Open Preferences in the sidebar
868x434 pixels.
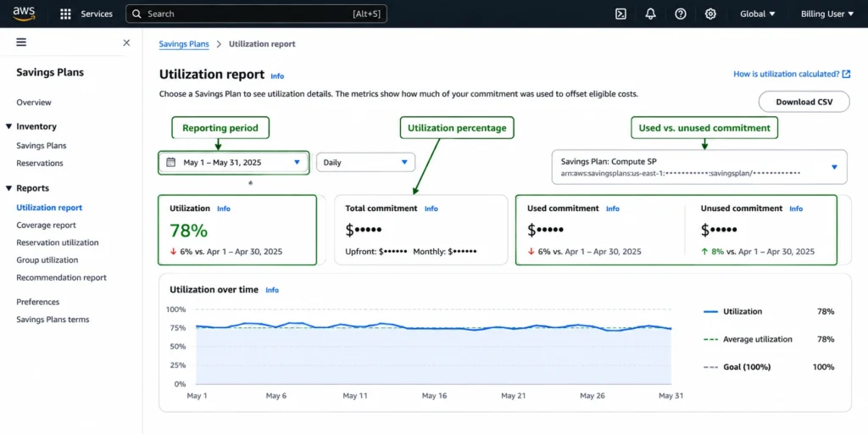pos(37,303)
